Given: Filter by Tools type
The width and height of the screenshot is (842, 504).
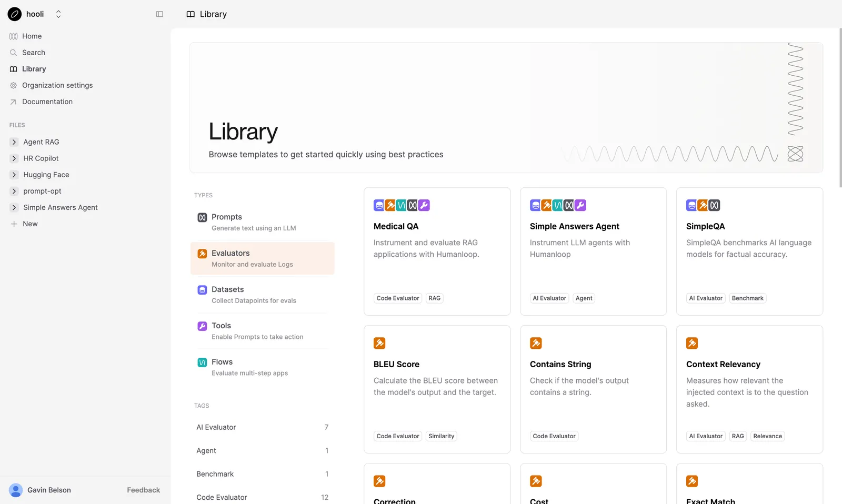Looking at the screenshot, I should [262, 331].
